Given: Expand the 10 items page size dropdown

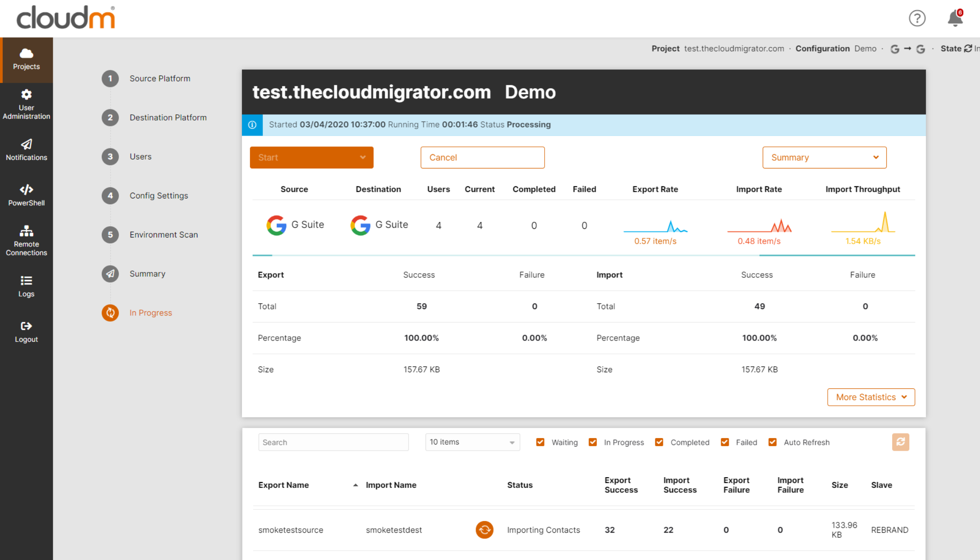Looking at the screenshot, I should pyautogui.click(x=472, y=442).
